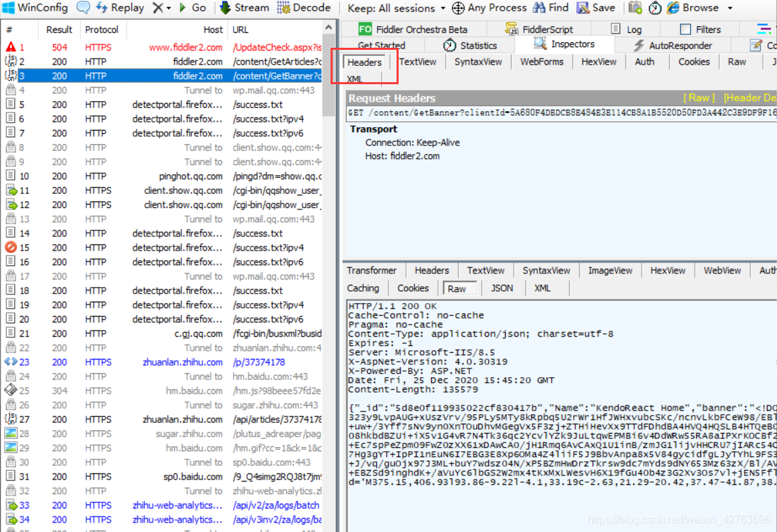Click the camera screenshot icon
777x532 pixels.
[x=636, y=7]
